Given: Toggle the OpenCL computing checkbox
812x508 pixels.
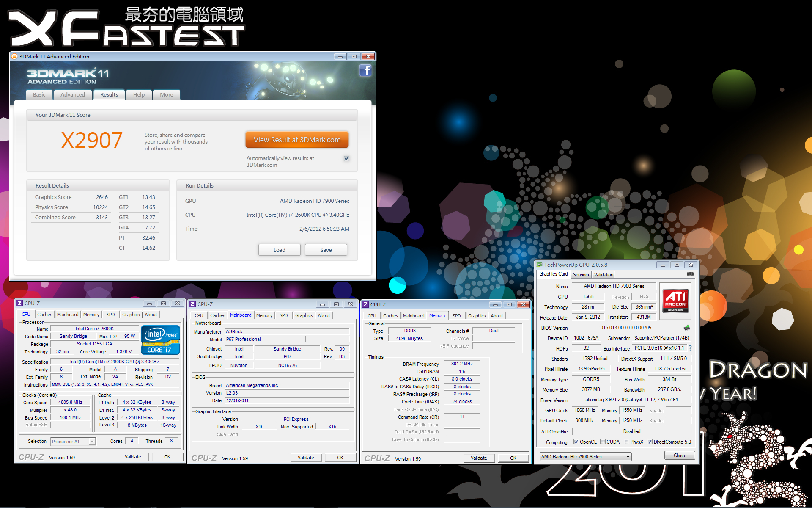Looking at the screenshot, I should click(x=576, y=442).
